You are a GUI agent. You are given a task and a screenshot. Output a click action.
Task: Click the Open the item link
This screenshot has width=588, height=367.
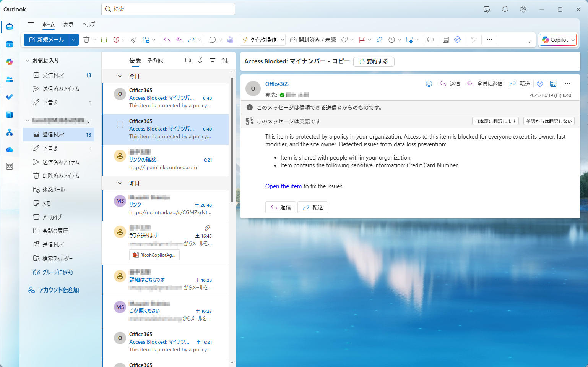pyautogui.click(x=283, y=186)
